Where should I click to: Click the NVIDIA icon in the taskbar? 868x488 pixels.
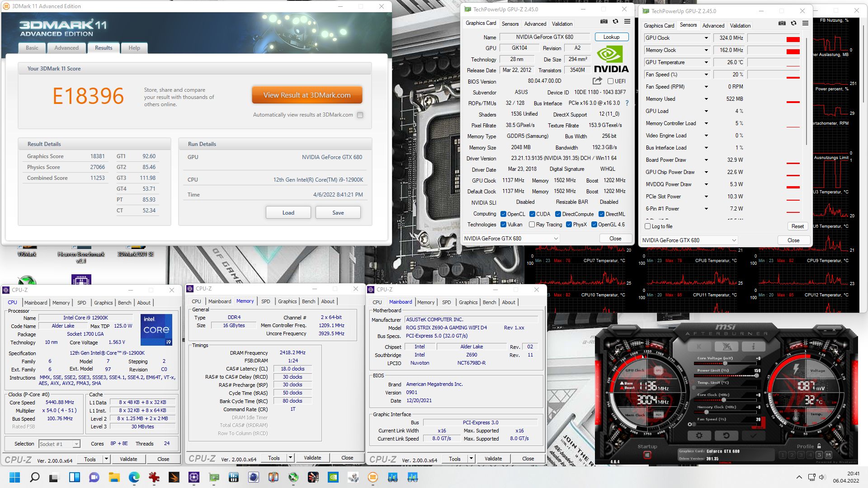pyautogui.click(x=333, y=477)
